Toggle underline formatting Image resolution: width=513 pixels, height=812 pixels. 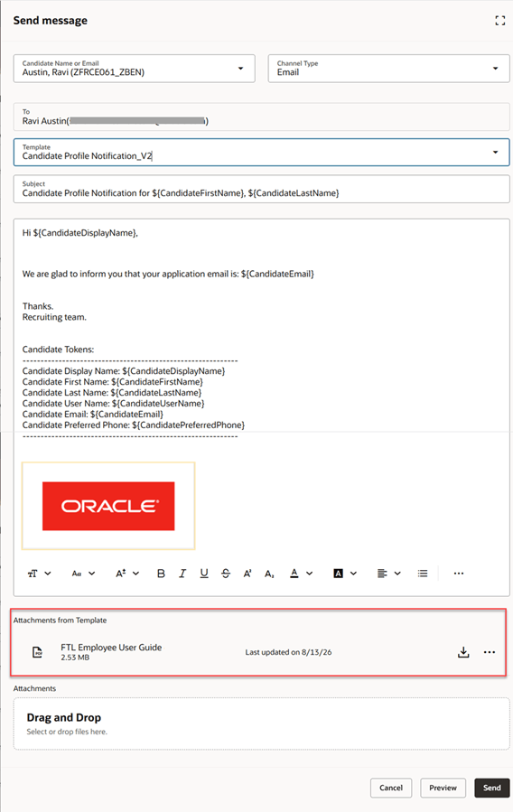(204, 574)
